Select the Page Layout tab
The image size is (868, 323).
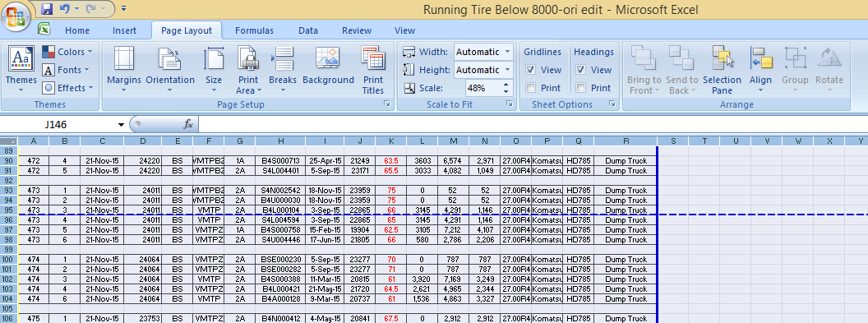point(187,30)
